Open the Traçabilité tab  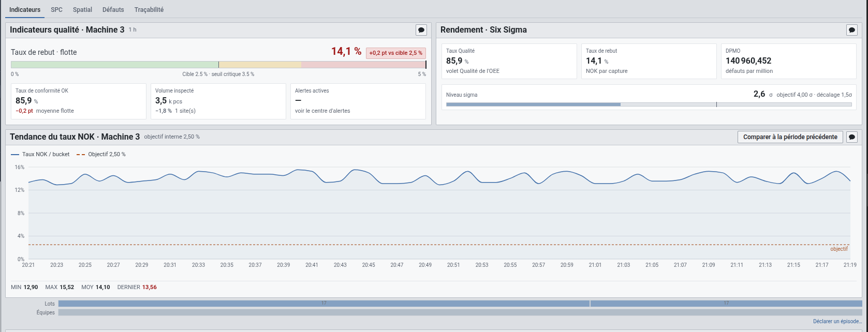(x=149, y=9)
